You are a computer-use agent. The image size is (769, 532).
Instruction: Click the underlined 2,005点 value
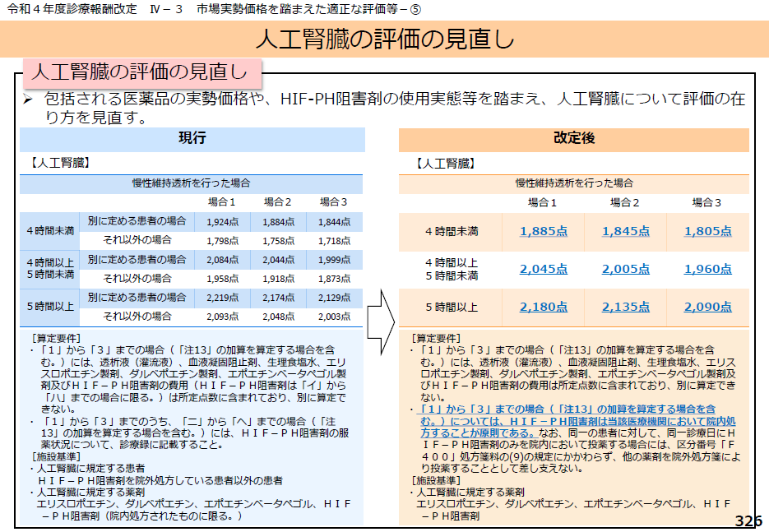coord(625,269)
